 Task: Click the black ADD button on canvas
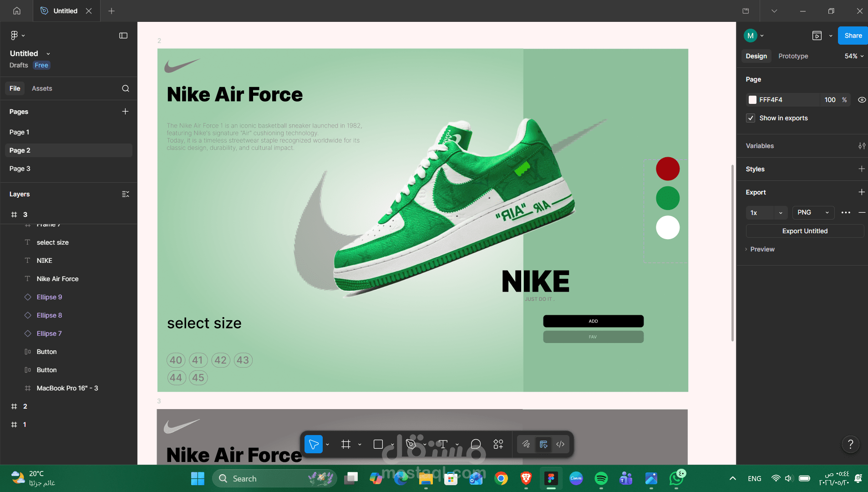click(593, 321)
